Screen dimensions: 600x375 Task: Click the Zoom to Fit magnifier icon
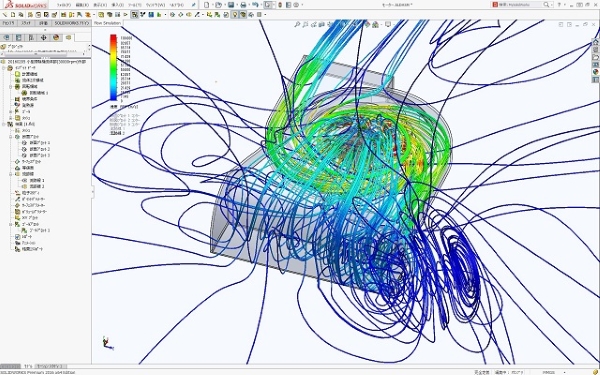click(x=297, y=24)
